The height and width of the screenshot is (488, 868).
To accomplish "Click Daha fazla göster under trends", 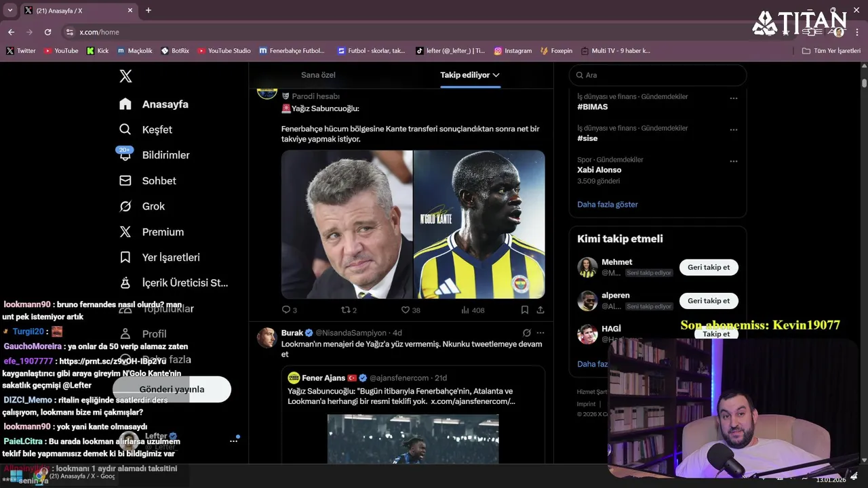I will click(608, 205).
